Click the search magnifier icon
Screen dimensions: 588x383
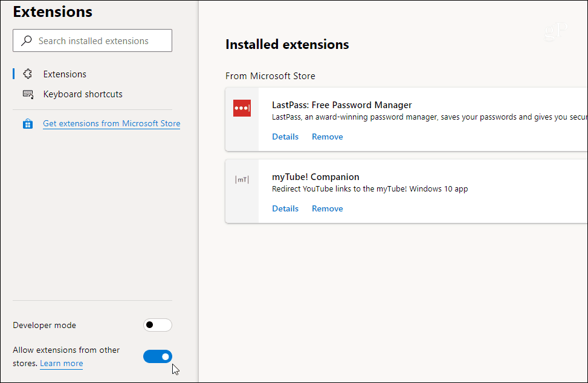(26, 40)
